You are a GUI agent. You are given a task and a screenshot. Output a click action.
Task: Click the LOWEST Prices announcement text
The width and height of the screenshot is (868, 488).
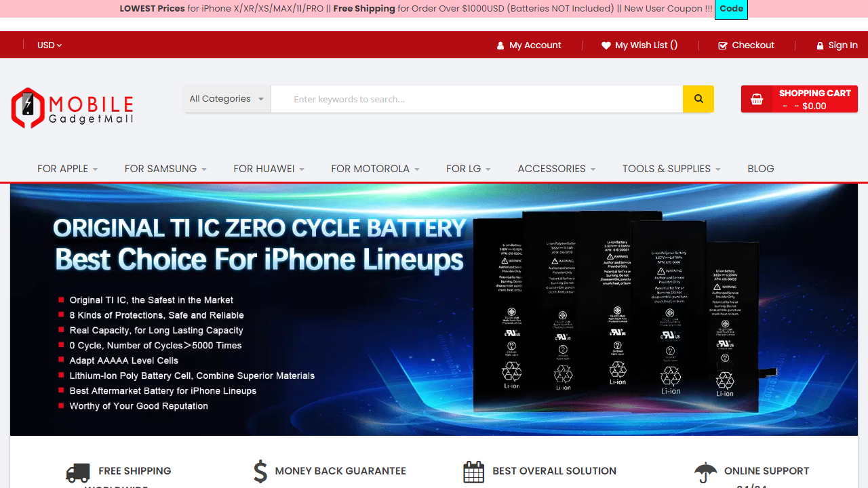[152, 9]
